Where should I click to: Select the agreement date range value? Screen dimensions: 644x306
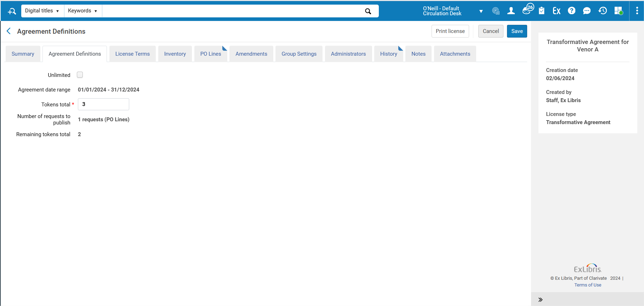coord(109,90)
